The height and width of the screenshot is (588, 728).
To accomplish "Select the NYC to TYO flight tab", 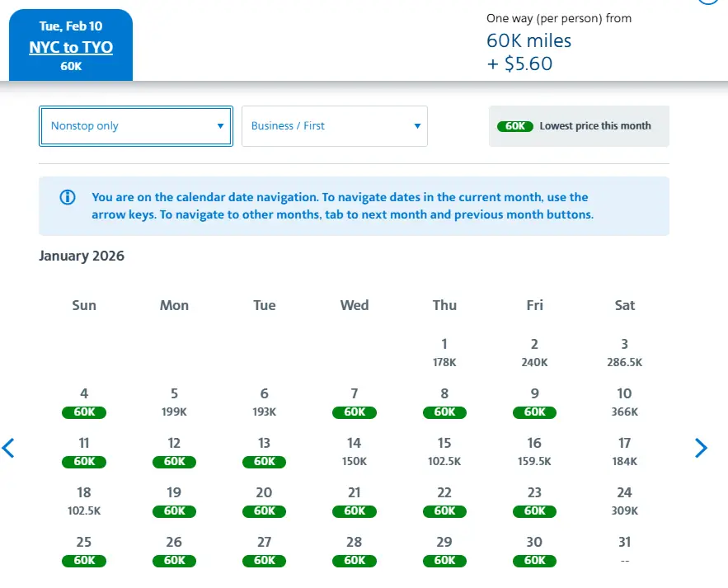I will pos(71,47).
